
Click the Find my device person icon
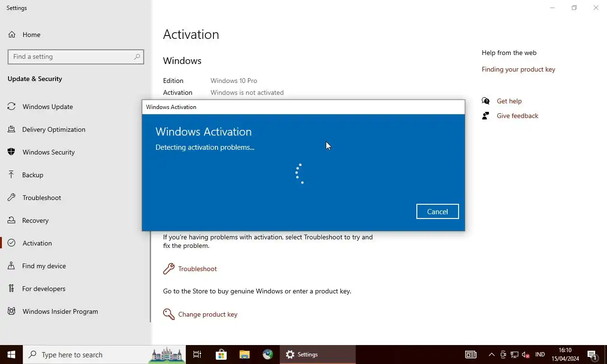click(11, 266)
